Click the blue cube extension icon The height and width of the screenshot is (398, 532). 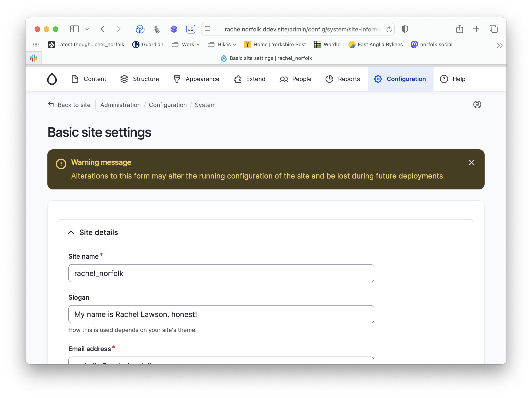pyautogui.click(x=140, y=29)
